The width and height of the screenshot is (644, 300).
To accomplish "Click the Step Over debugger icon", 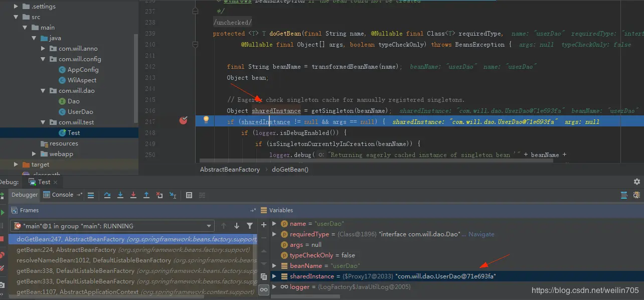I will 107,195.
